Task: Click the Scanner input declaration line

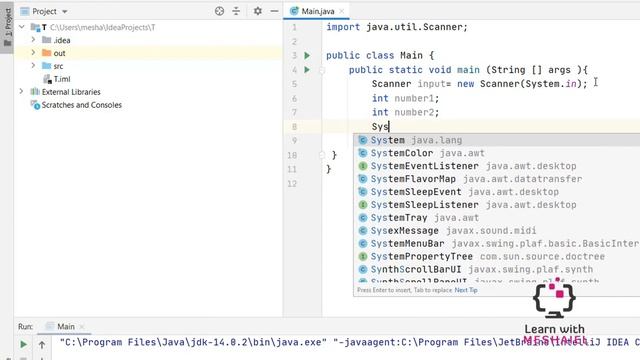Action: [x=479, y=84]
